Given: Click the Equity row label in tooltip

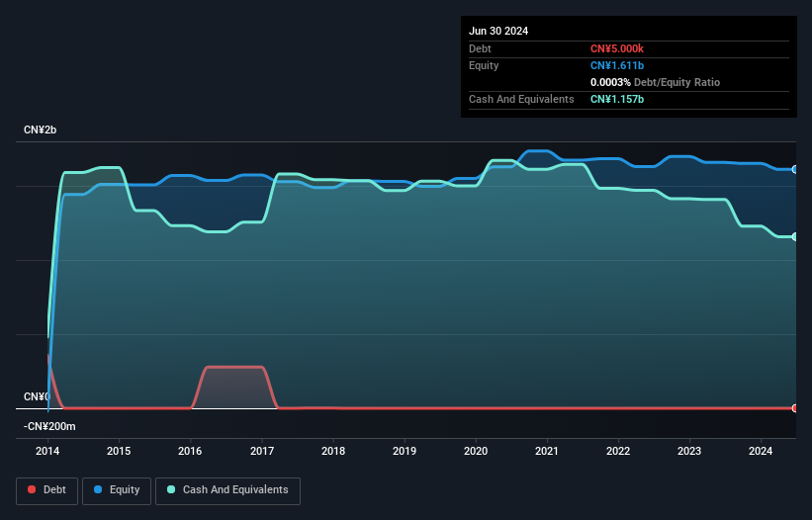Looking at the screenshot, I should click(484, 65).
